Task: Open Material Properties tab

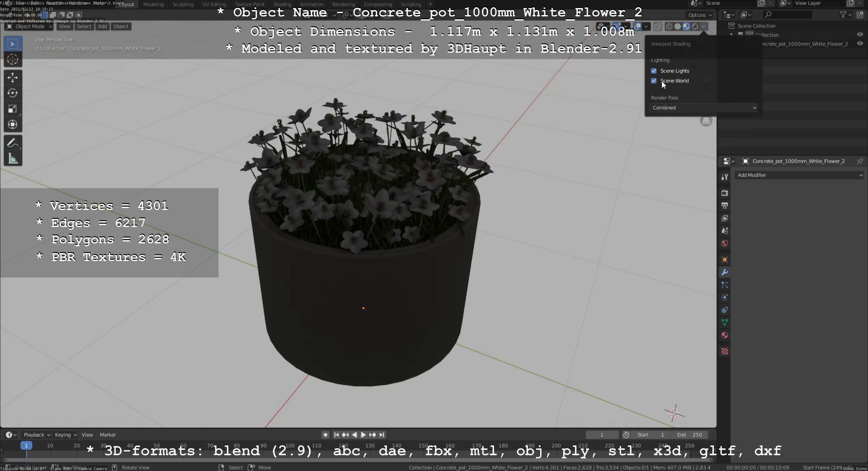Action: click(725, 335)
